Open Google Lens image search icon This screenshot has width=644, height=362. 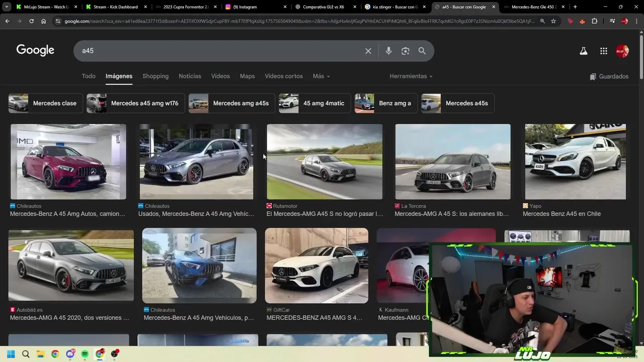pos(406,51)
